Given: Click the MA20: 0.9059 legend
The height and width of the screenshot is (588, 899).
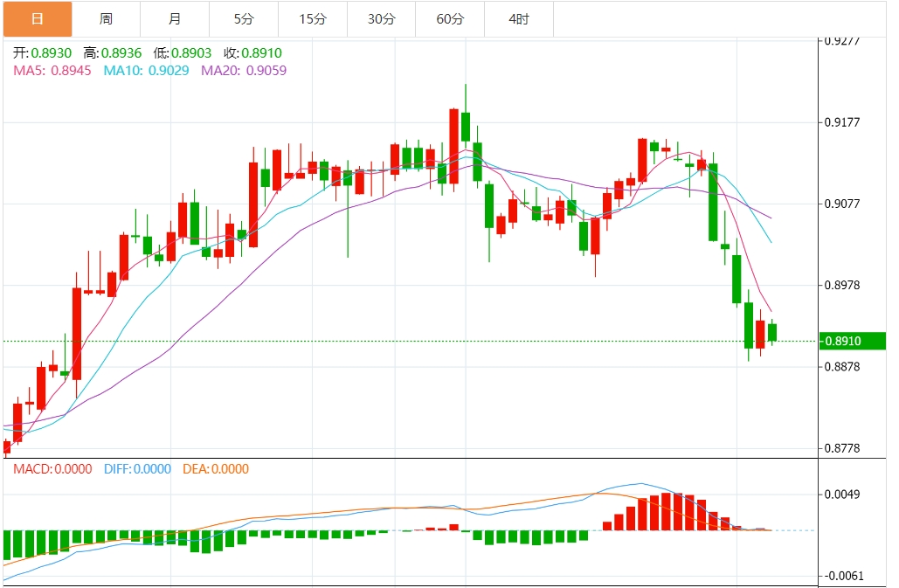Looking at the screenshot, I should (244, 71).
